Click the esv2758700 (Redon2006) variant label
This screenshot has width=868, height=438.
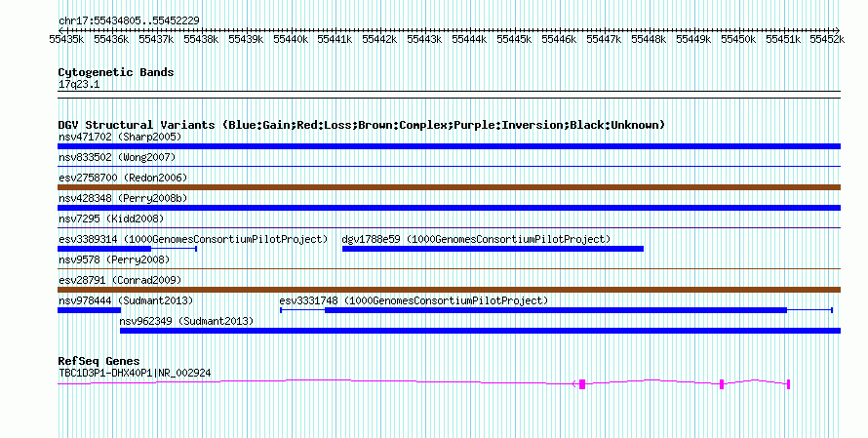[x=123, y=178]
